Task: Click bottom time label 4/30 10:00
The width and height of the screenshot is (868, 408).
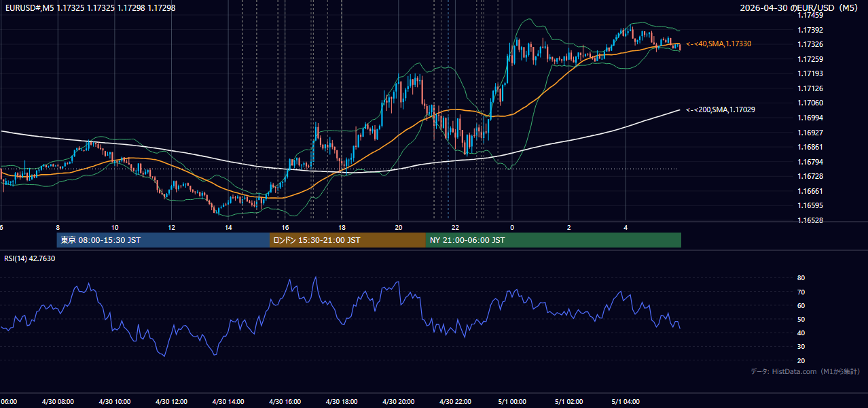Action: click(115, 401)
